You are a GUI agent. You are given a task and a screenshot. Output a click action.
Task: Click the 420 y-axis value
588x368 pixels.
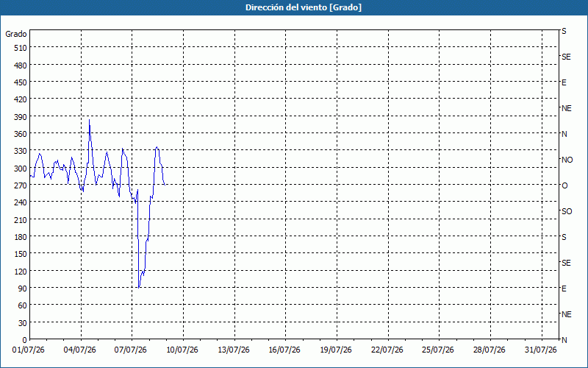[x=21, y=99]
